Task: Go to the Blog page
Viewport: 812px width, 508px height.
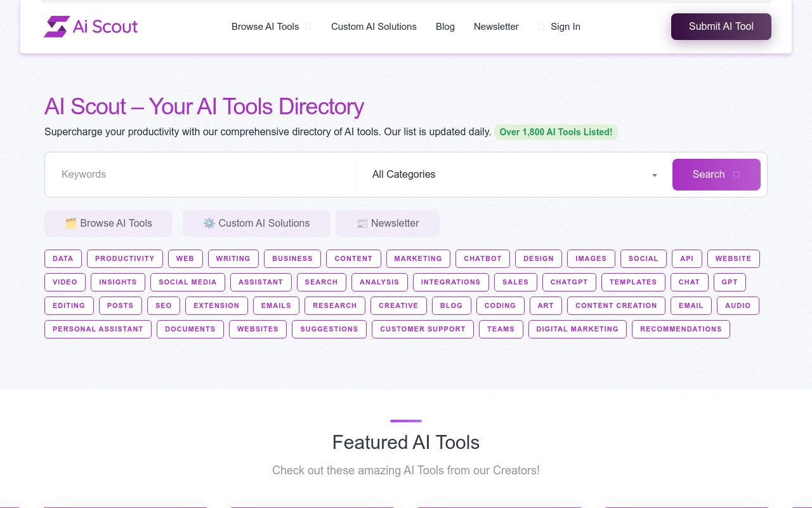Action: click(445, 27)
